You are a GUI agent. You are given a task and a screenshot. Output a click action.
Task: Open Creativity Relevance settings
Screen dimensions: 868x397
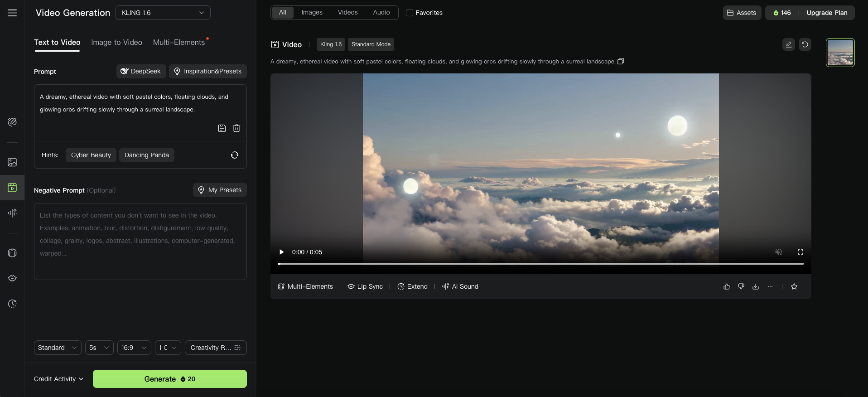[216, 348]
